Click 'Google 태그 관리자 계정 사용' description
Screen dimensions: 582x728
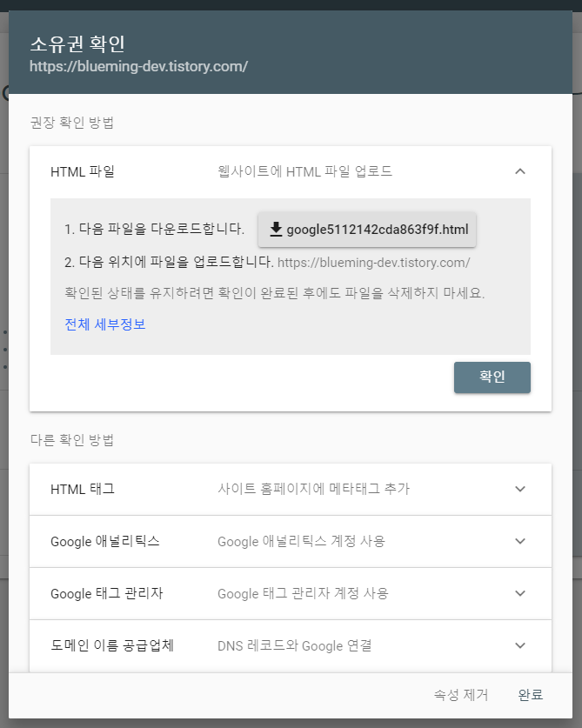pos(303,593)
